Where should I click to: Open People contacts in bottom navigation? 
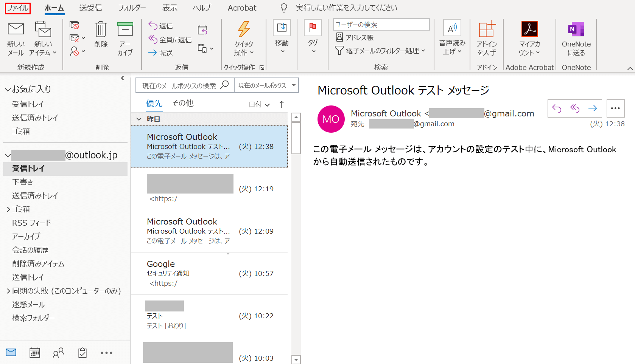[x=58, y=353]
